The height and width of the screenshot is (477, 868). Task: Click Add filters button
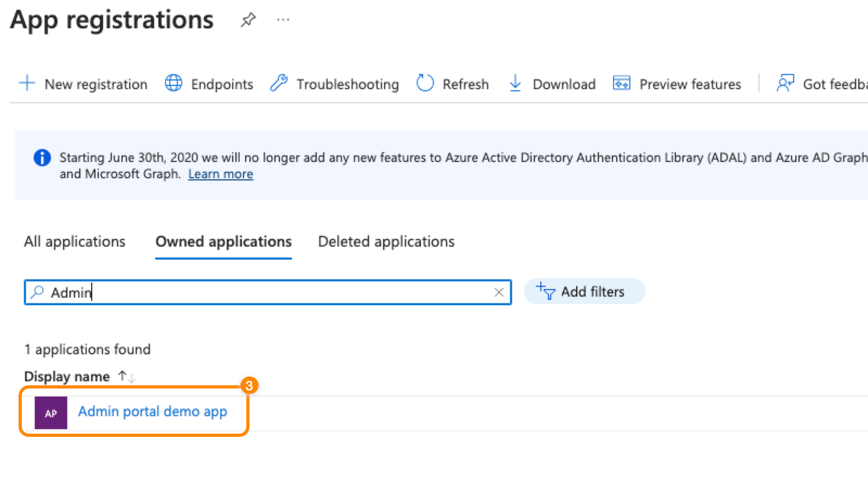point(584,292)
